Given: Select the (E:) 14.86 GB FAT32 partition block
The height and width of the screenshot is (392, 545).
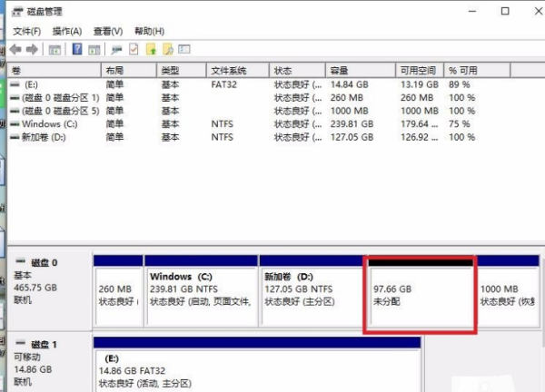Looking at the screenshot, I should [257, 365].
